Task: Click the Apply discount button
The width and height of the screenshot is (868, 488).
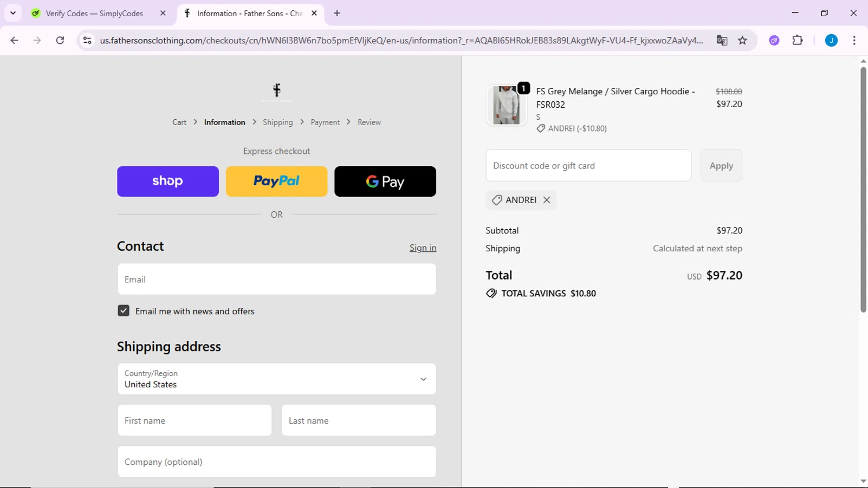Action: click(721, 166)
